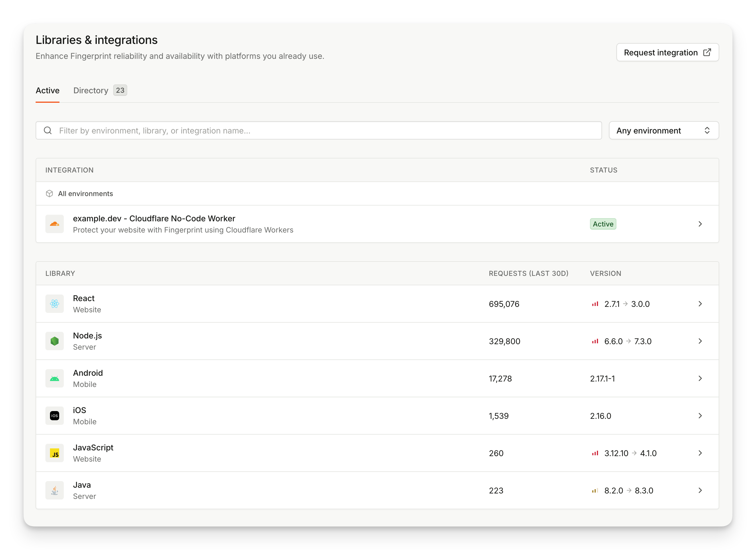Screen dimensions: 756x550
Task: Open the React library name
Action: click(84, 299)
